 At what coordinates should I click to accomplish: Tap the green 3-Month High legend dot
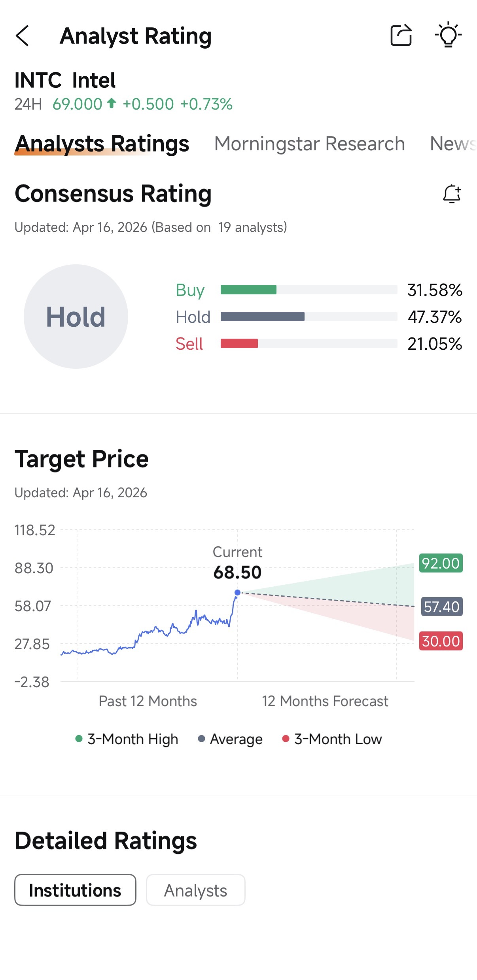[79, 738]
